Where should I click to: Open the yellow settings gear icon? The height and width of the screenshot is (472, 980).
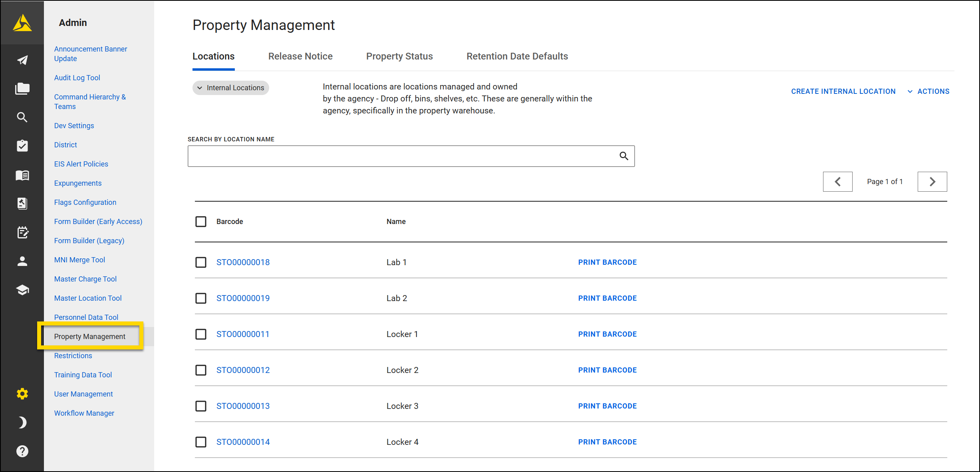22,393
